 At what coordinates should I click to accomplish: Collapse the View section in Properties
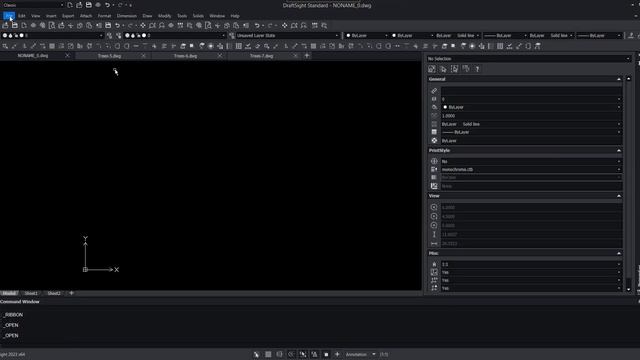[619, 196]
